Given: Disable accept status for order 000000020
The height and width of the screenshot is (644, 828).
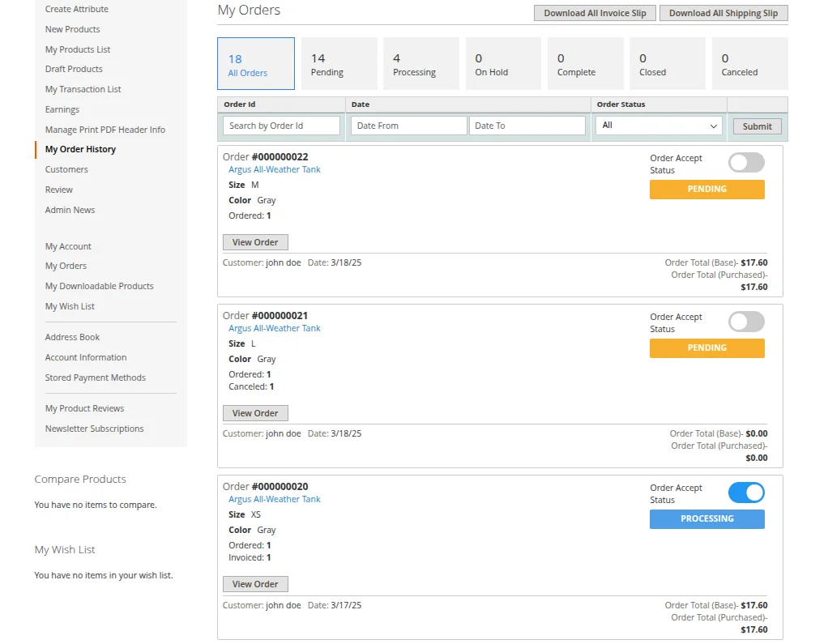Looking at the screenshot, I should (x=745, y=493).
